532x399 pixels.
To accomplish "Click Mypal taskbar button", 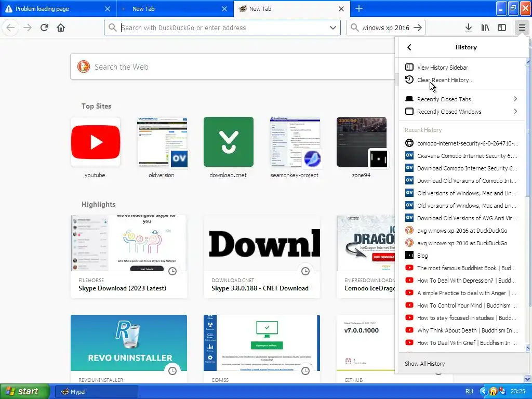I will 96,392.
